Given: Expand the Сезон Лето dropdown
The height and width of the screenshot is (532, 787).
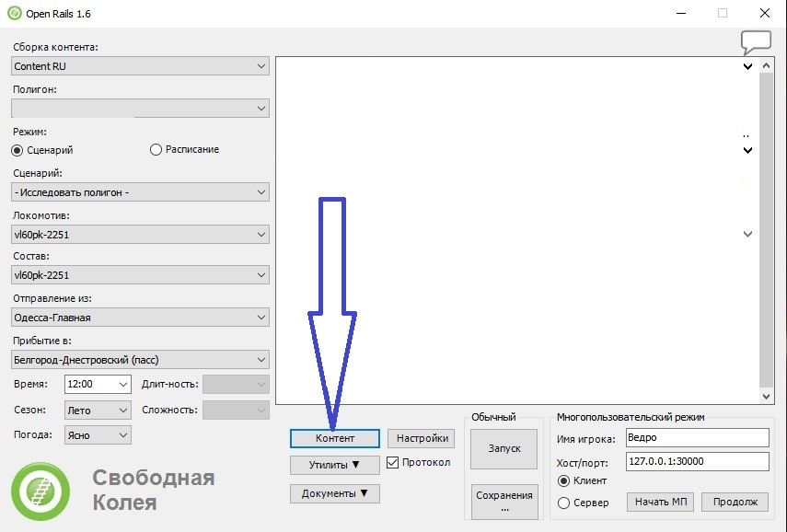Looking at the screenshot, I should click(x=98, y=410).
